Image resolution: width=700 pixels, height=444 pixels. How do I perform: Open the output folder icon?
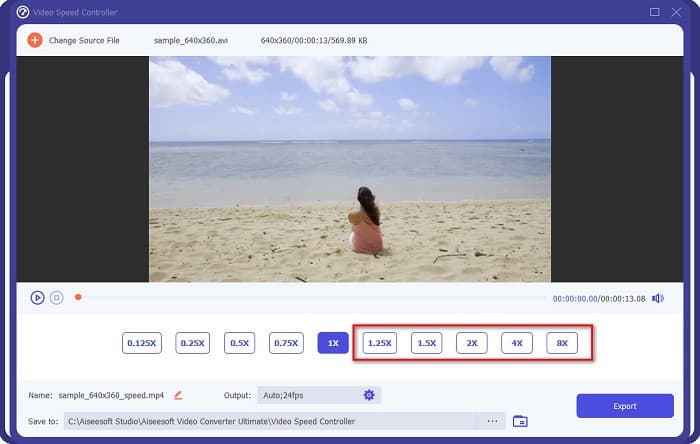tap(520, 421)
